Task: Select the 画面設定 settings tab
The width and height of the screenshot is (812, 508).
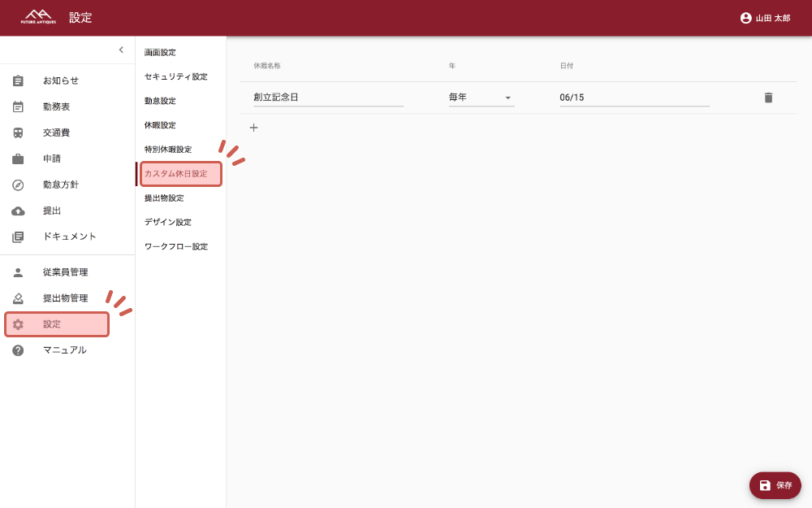Action: coord(160,53)
